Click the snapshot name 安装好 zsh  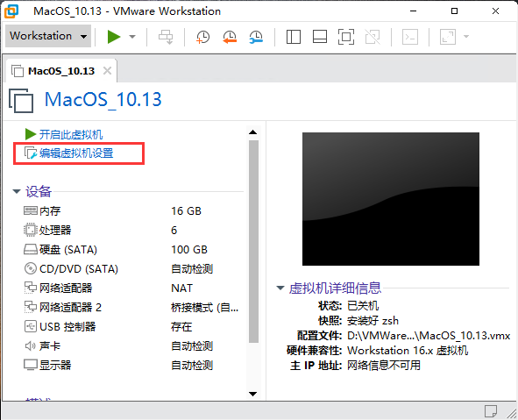point(373,321)
